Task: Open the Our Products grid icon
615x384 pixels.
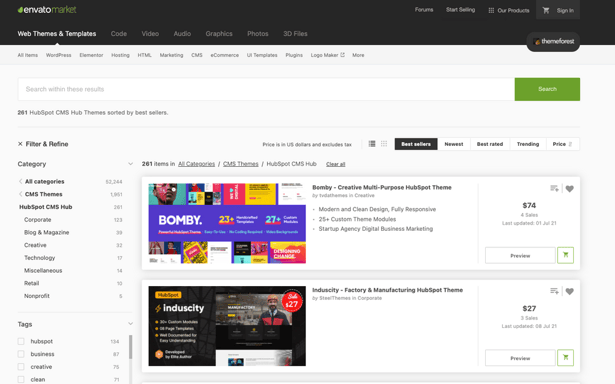Action: (491, 11)
